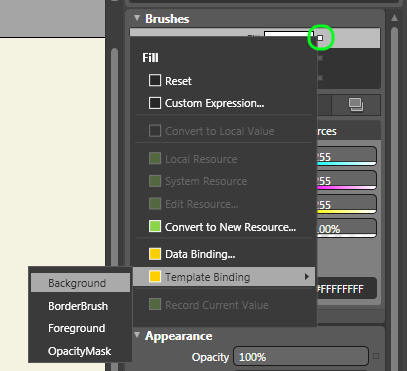Pick OpacityMask from the submenu
The width and height of the screenshot is (407, 371).
[x=80, y=351]
